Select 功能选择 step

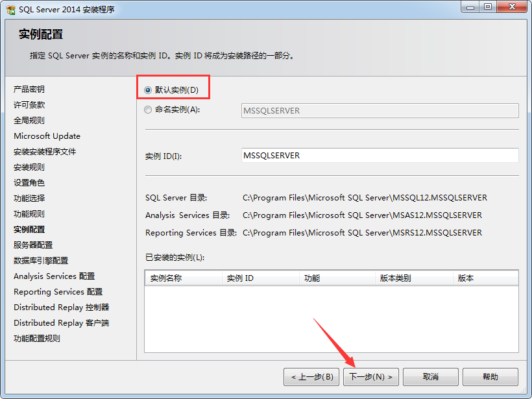click(29, 198)
